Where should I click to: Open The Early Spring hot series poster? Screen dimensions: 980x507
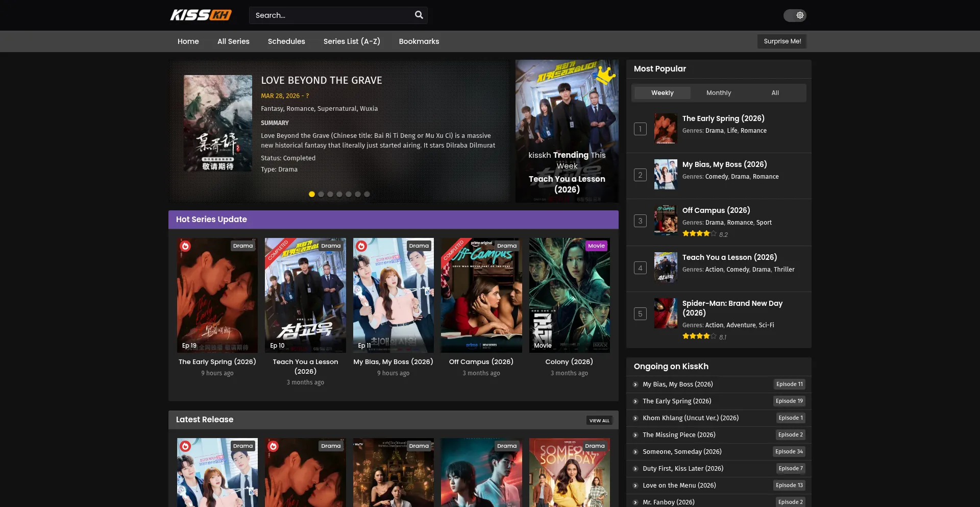coord(217,295)
